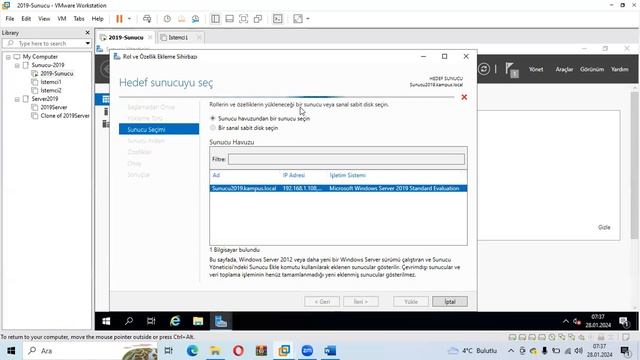Image resolution: width=640 pixels, height=360 pixels.
Task: Open the VMware View menu
Action: [x=44, y=19]
